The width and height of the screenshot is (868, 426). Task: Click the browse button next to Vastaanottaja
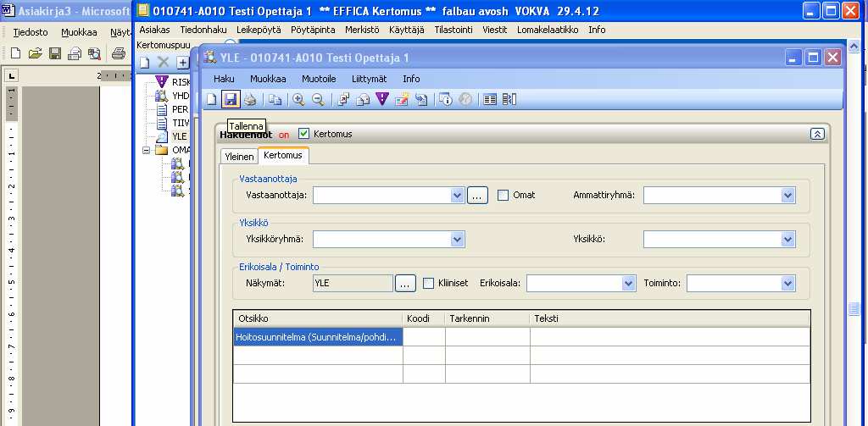[x=477, y=196]
